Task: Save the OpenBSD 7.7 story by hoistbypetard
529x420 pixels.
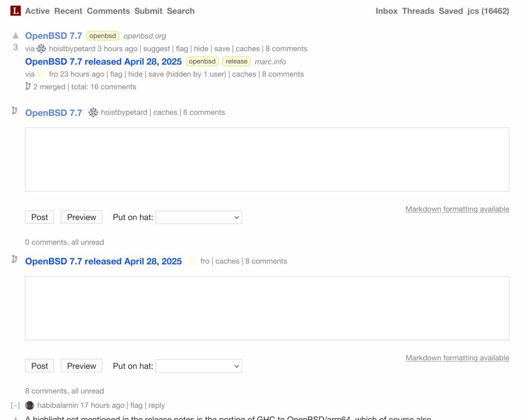Action: click(222, 49)
